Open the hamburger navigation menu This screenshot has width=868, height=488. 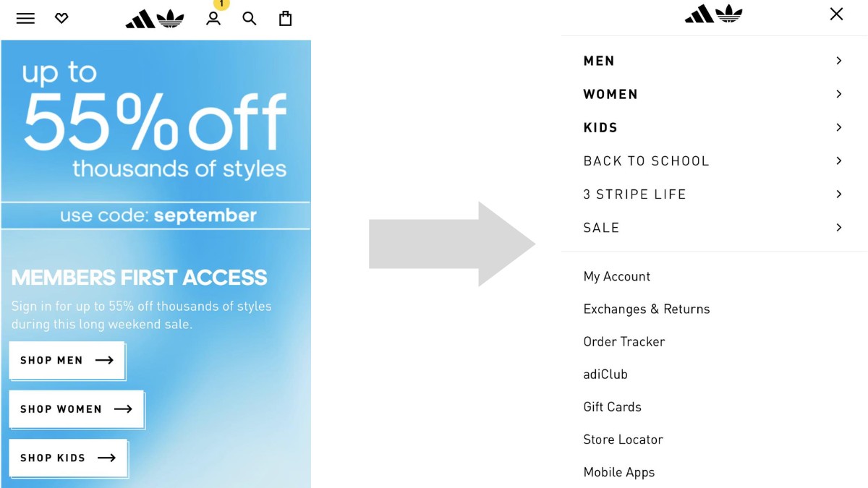(25, 18)
